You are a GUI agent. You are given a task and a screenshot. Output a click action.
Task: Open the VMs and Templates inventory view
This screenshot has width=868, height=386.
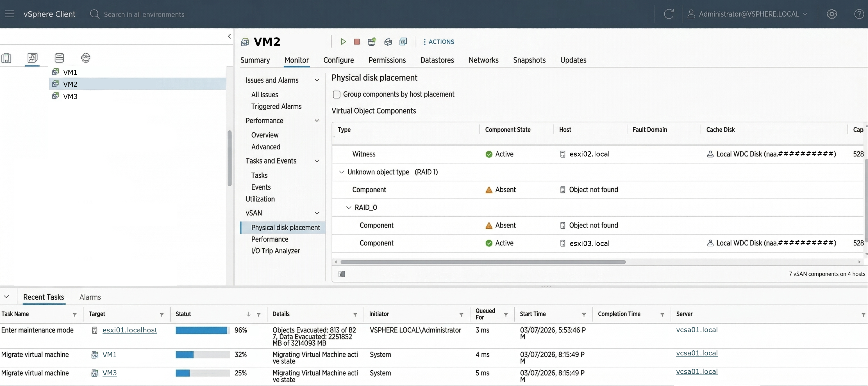pos(32,58)
